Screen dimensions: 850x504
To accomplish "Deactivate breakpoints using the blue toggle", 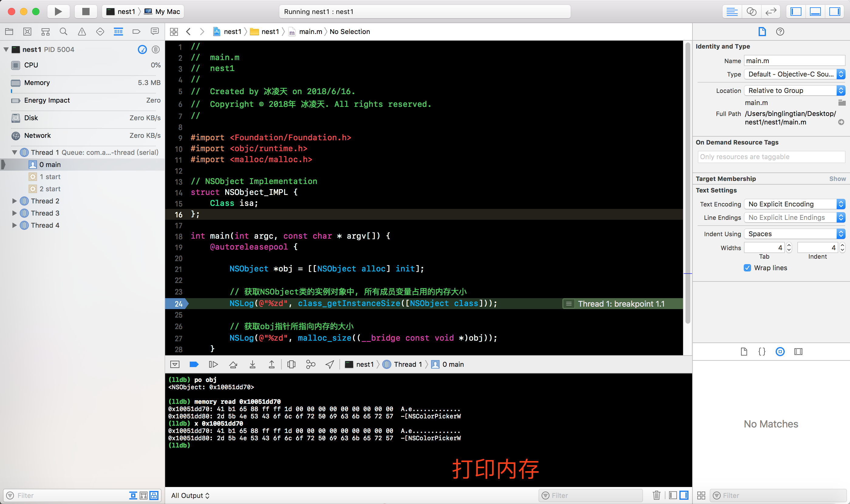I will click(194, 364).
